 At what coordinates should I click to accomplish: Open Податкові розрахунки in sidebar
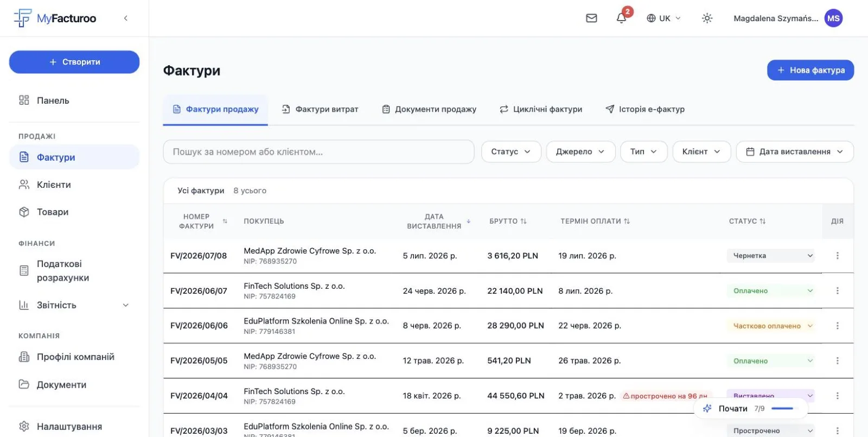point(74,271)
